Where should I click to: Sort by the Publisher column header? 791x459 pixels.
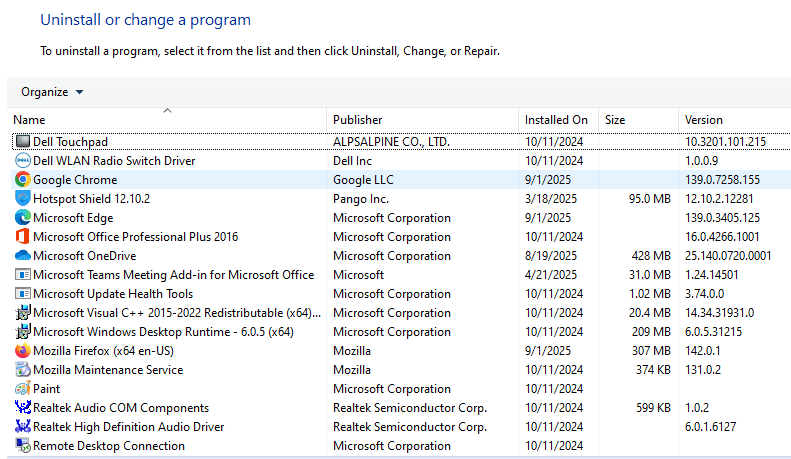pyautogui.click(x=422, y=120)
